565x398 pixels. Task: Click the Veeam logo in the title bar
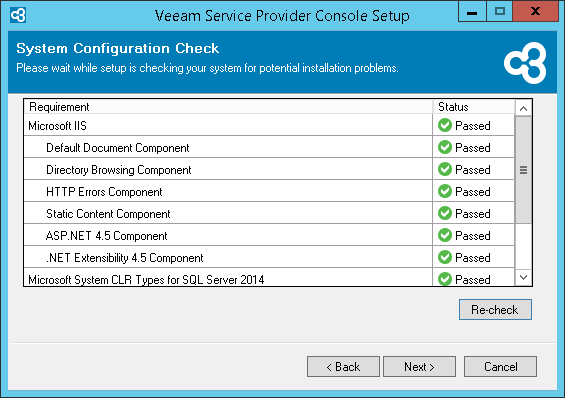(18, 15)
